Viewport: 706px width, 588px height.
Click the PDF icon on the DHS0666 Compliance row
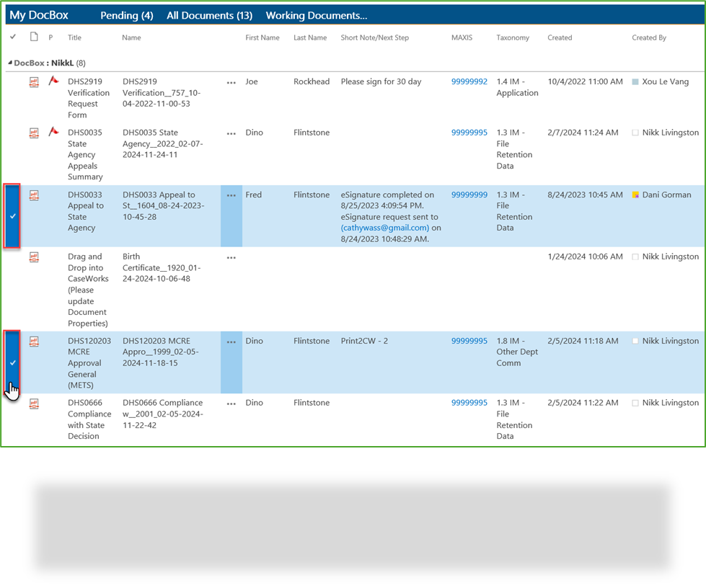[x=33, y=403]
